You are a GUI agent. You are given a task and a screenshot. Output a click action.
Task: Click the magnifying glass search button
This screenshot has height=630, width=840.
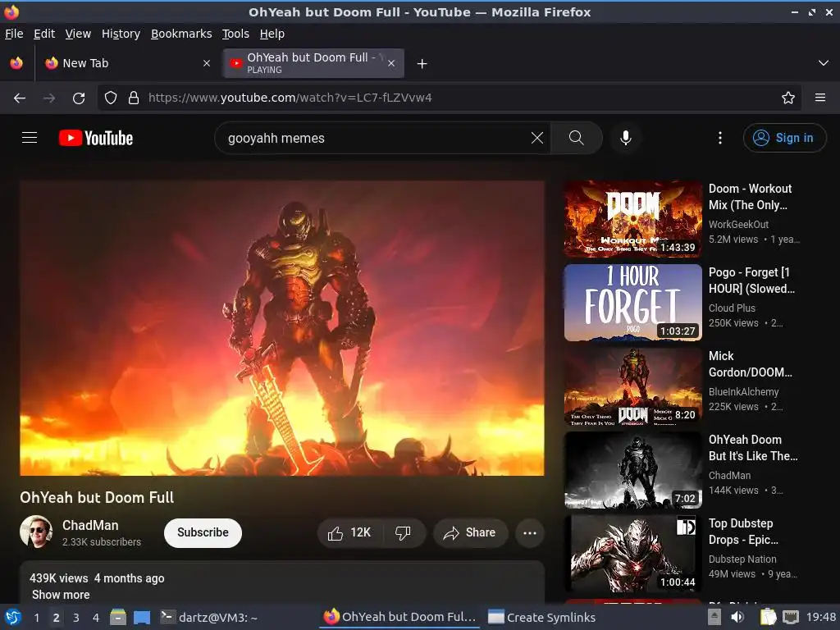tap(577, 138)
